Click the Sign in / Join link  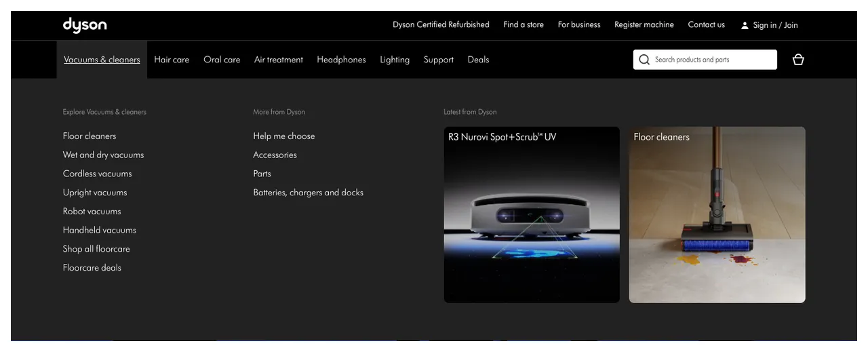pyautogui.click(x=775, y=25)
